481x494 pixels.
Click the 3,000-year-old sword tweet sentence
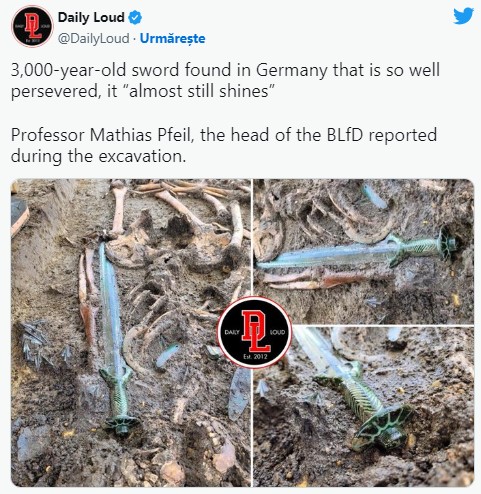(225, 80)
